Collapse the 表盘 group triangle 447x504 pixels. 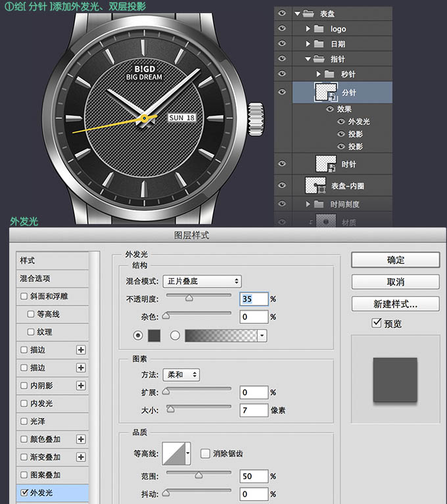pyautogui.click(x=298, y=14)
